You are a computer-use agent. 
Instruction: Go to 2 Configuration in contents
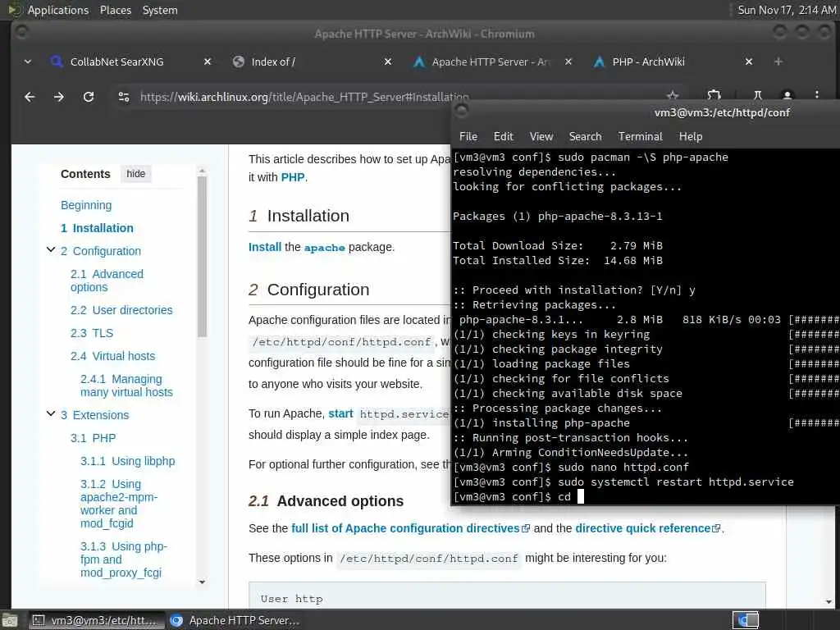[x=101, y=251]
